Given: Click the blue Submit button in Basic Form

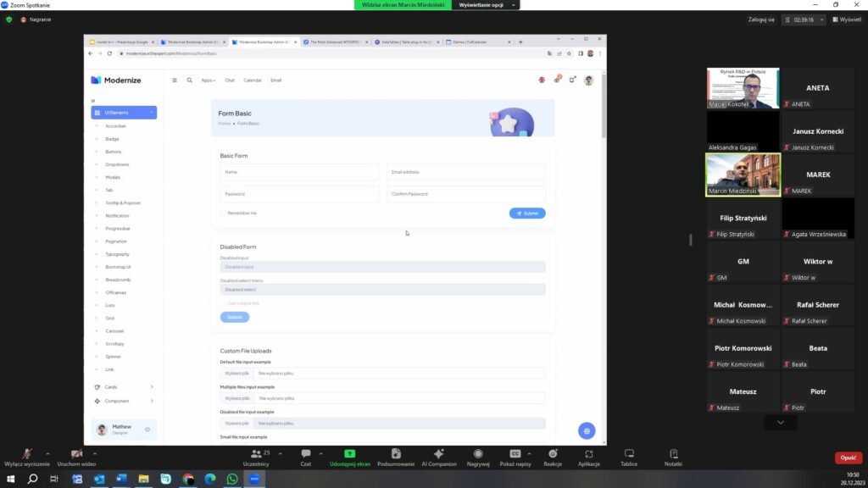Looking at the screenshot, I should 527,213.
